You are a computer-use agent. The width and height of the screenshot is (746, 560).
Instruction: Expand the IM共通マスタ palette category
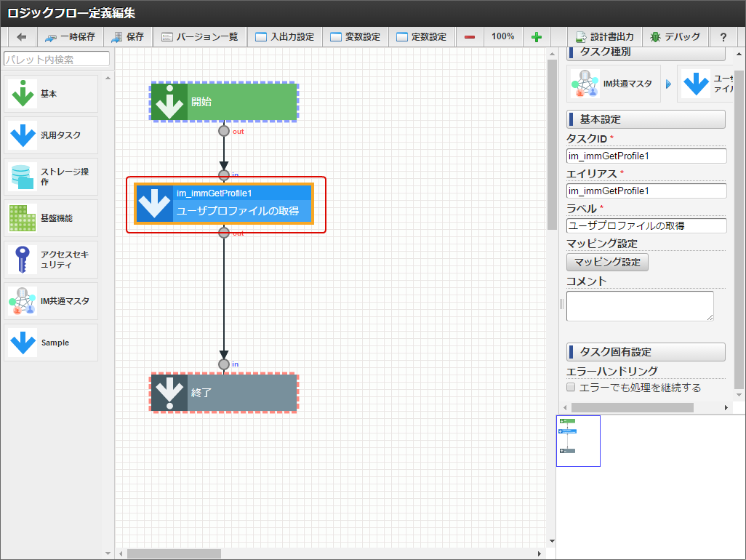coord(51,301)
